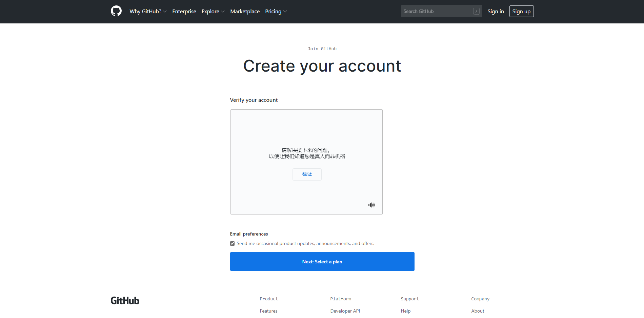Click the GitHub wordmark logo in the footer
Image resolution: width=644 pixels, height=318 pixels.
(125, 301)
